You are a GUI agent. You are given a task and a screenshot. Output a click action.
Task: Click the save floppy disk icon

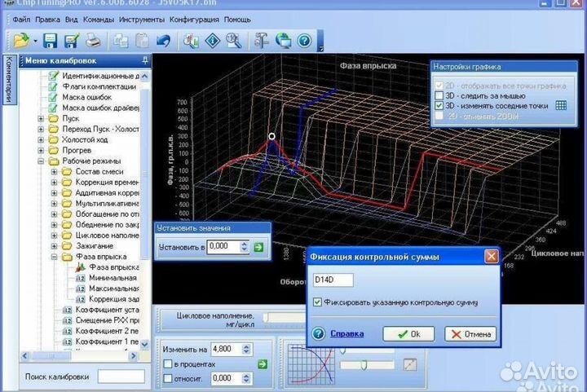(x=50, y=40)
